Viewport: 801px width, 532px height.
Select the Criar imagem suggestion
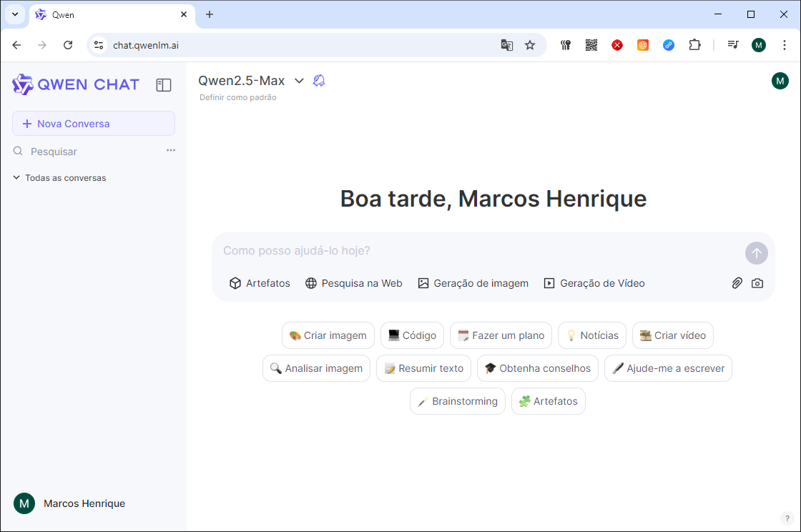coord(328,335)
